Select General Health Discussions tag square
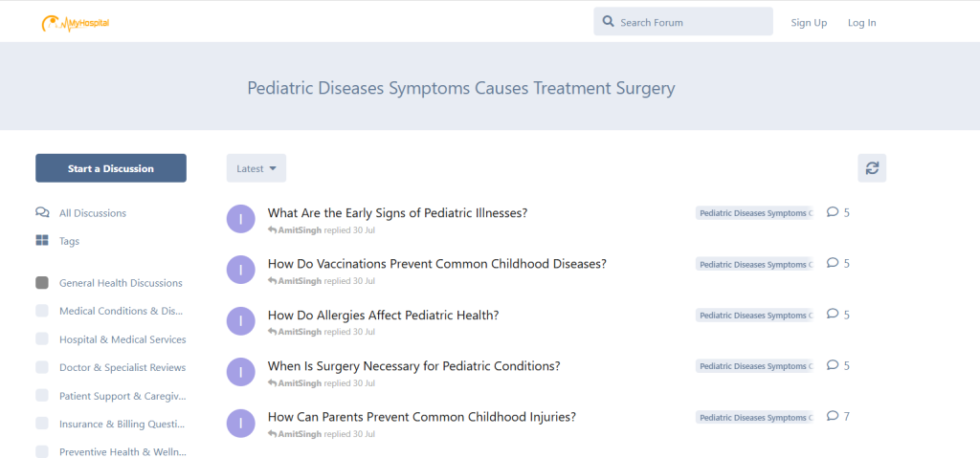Image resolution: width=980 pixels, height=458 pixels. point(42,283)
